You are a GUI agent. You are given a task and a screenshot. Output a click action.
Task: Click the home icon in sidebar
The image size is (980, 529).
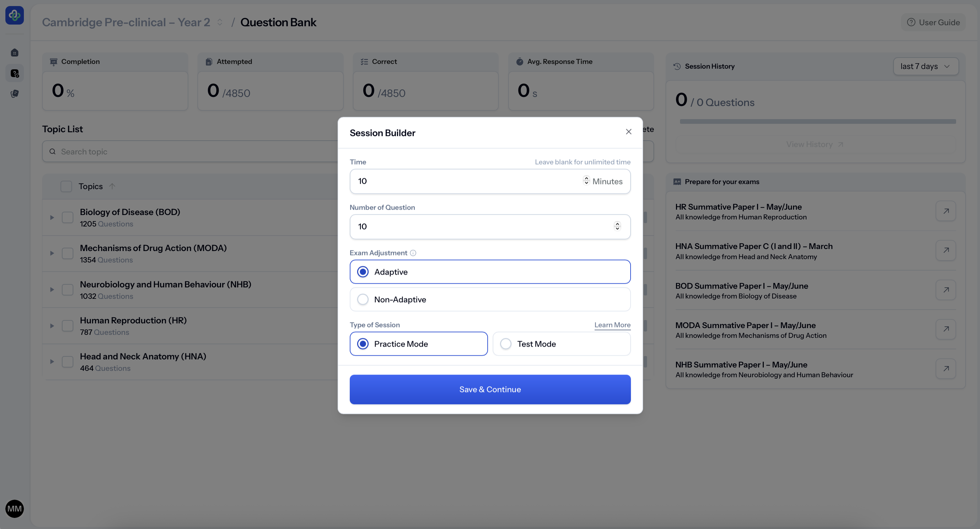14,52
